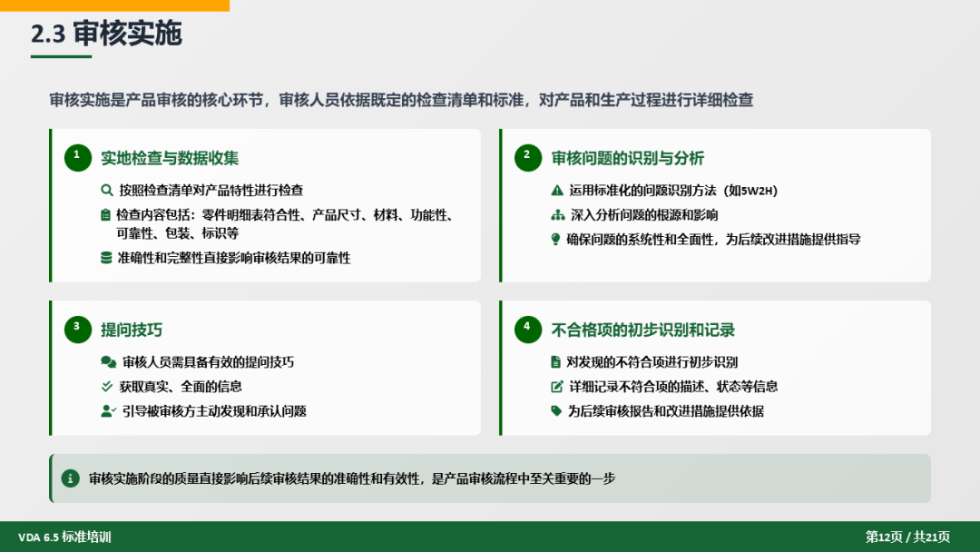Click the edit pencil icon beside 详细记录
The height and width of the screenshot is (552, 980).
coord(557,387)
